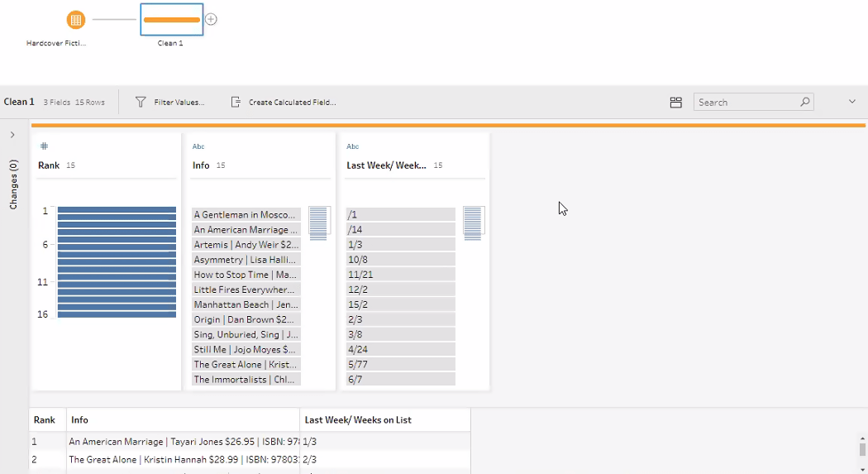Image resolution: width=868 pixels, height=474 pixels.
Task: Click the Last Week field Abc type icon
Action: [x=353, y=146]
